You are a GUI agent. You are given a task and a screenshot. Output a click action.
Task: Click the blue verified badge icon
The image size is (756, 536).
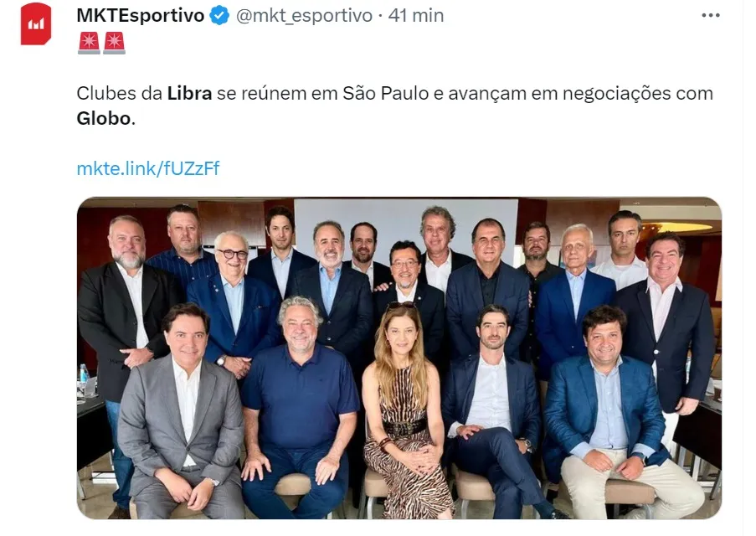tap(220, 15)
